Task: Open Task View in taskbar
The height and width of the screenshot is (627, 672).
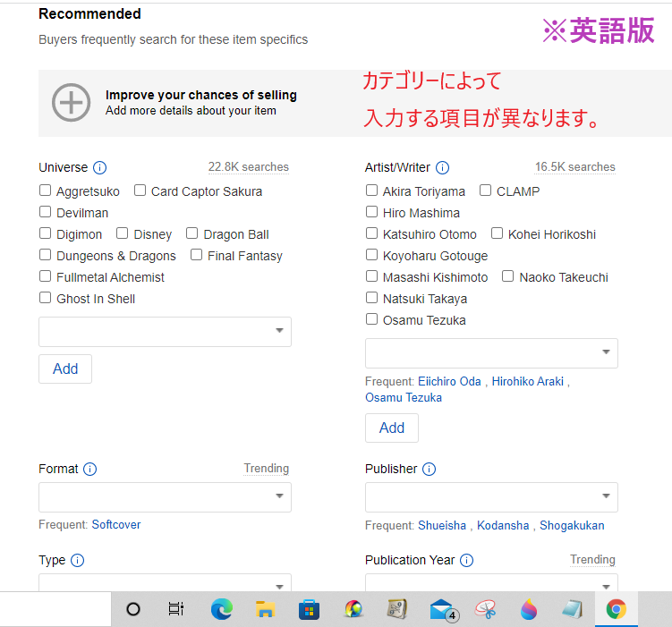Action: [176, 609]
